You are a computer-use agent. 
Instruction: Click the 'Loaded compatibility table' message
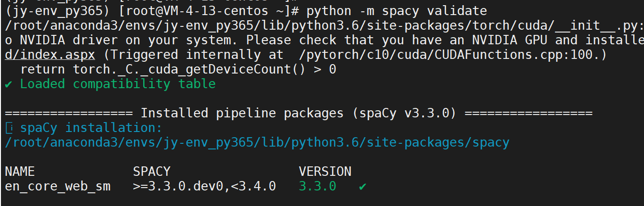[x=118, y=84]
